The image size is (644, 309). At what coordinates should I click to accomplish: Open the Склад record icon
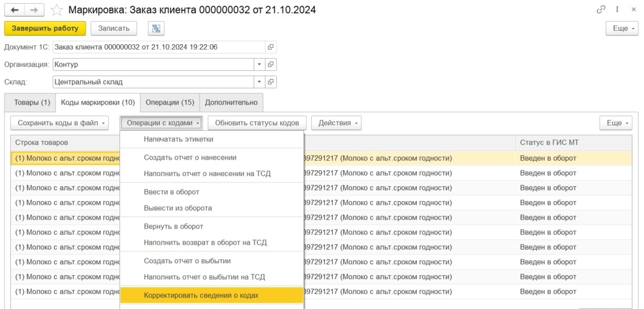click(x=271, y=82)
